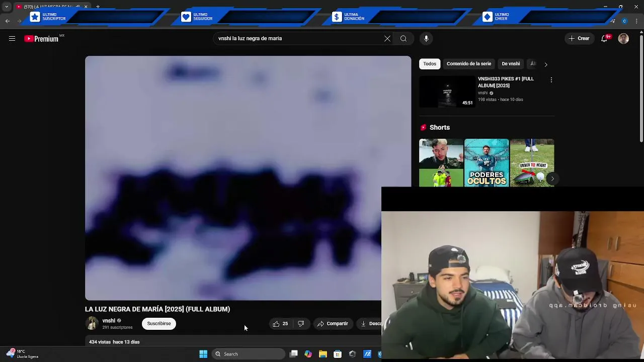Screen dimensions: 644x362
Task: Go to YouTube Premium home logo
Action: tap(41, 39)
